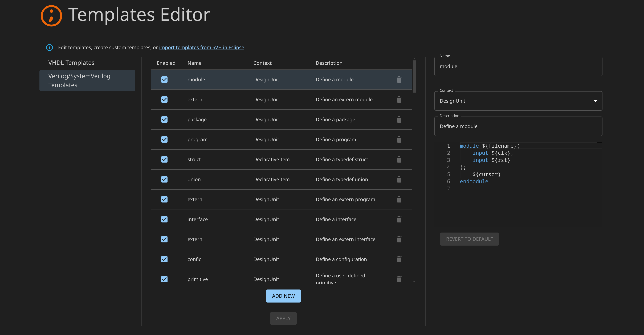This screenshot has height=335, width=644.
Task: Click into the Name input field
Action: (x=518, y=67)
